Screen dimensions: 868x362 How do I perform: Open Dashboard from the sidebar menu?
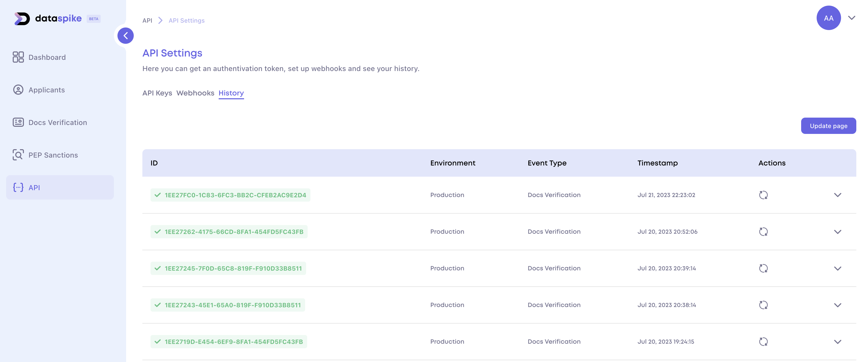[x=60, y=57]
